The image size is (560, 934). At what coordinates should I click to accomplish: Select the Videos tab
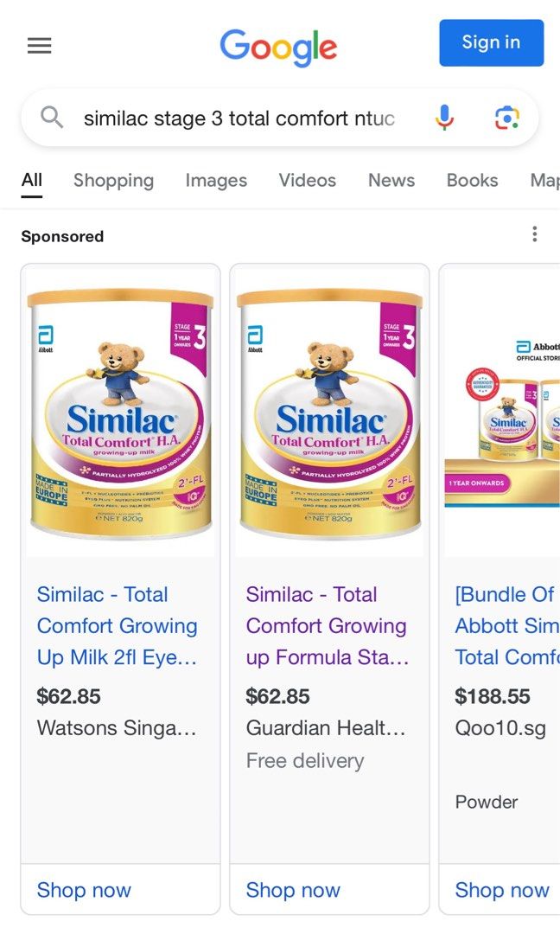[307, 181]
